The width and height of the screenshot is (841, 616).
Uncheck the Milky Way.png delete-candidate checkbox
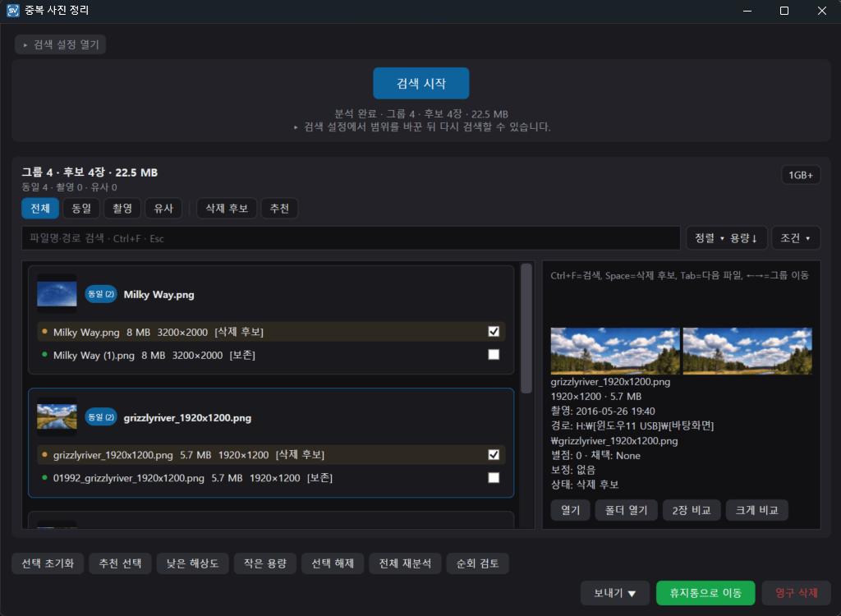494,332
